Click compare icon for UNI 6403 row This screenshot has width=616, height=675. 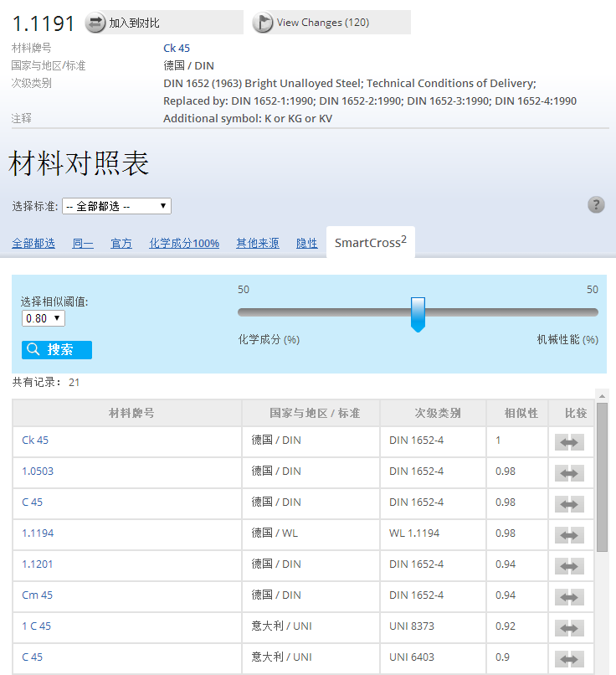[x=569, y=660]
